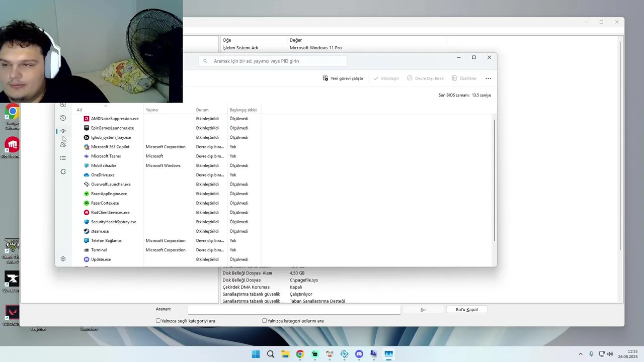This screenshot has height=362, width=644.
Task: Select Terminal row name
Action: (x=99, y=250)
